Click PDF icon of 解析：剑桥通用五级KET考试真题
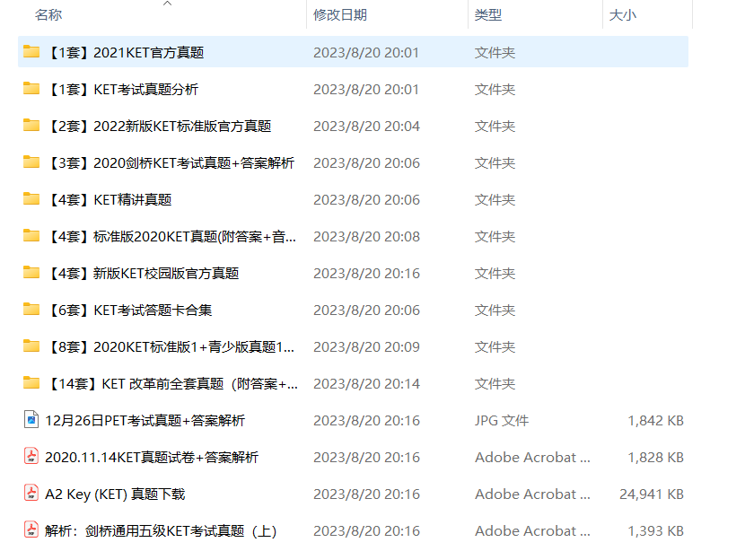This screenshot has width=745, height=560. [x=31, y=530]
